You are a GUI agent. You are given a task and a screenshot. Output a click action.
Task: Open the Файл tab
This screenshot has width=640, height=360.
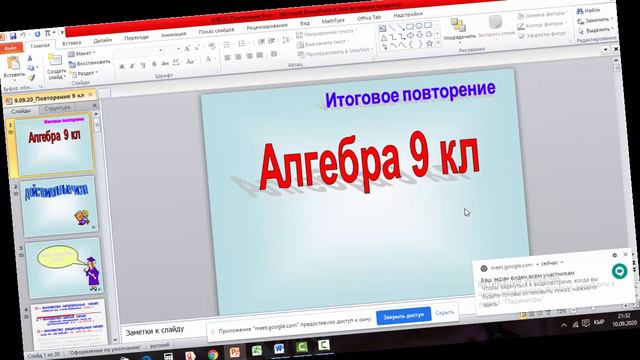tap(11, 48)
